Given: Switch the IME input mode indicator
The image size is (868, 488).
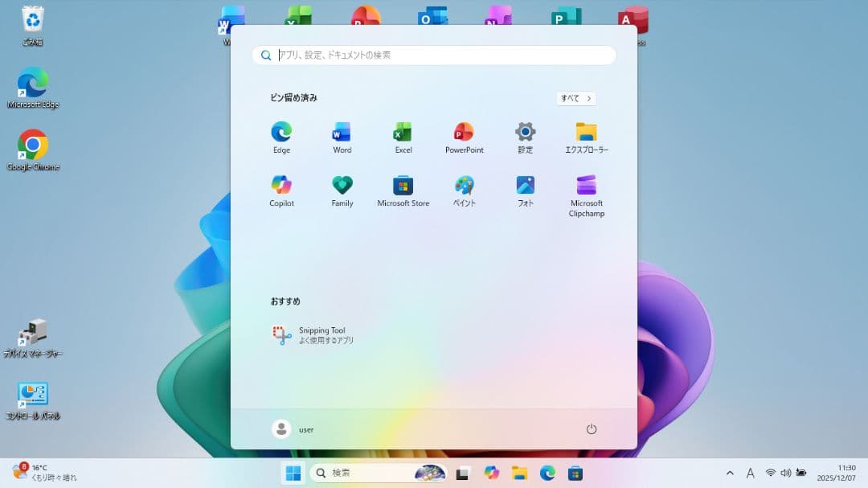Looking at the screenshot, I should click(751, 473).
